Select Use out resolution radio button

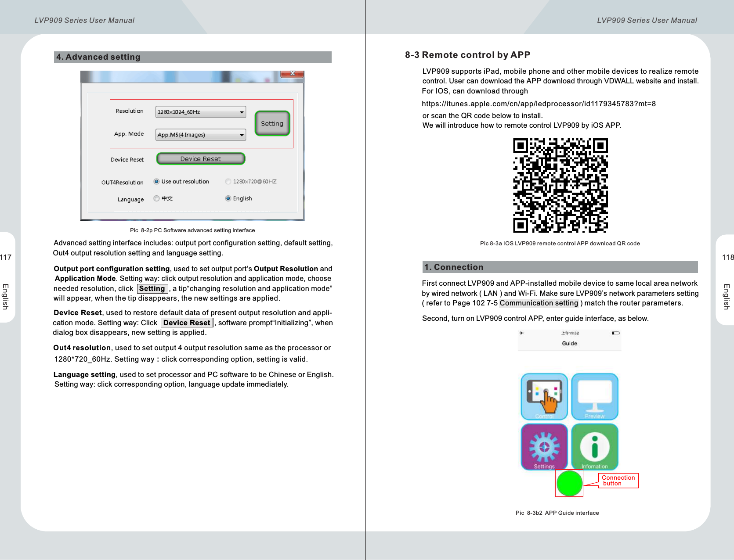pos(156,182)
